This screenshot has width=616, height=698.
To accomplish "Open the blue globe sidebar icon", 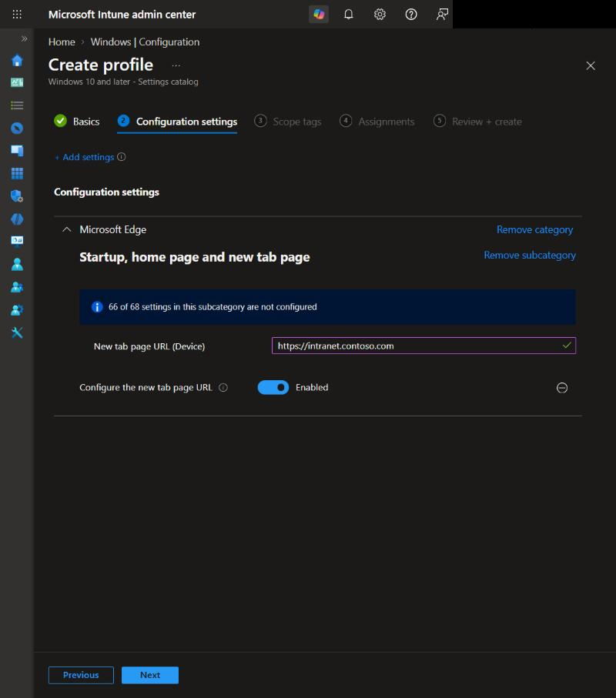I will [17, 219].
